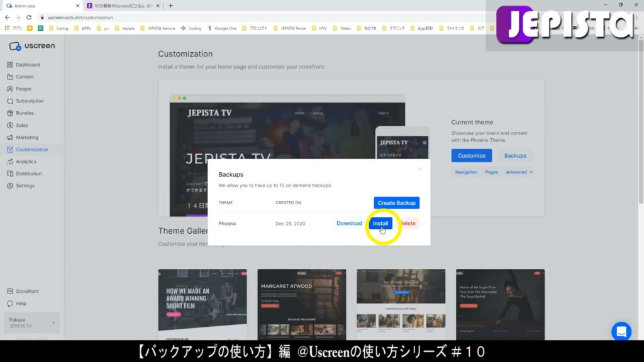The image size is (644, 362).
Task: Select Distribution in the sidebar
Action: coord(28,173)
